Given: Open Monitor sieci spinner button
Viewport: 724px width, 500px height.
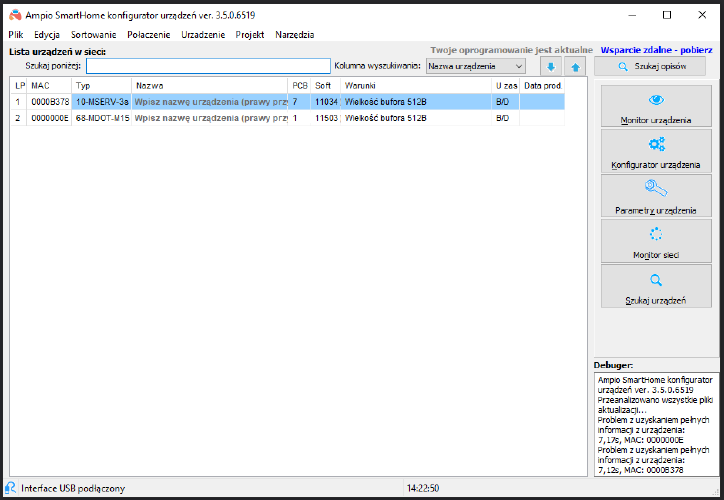Looking at the screenshot, I should (x=656, y=241).
